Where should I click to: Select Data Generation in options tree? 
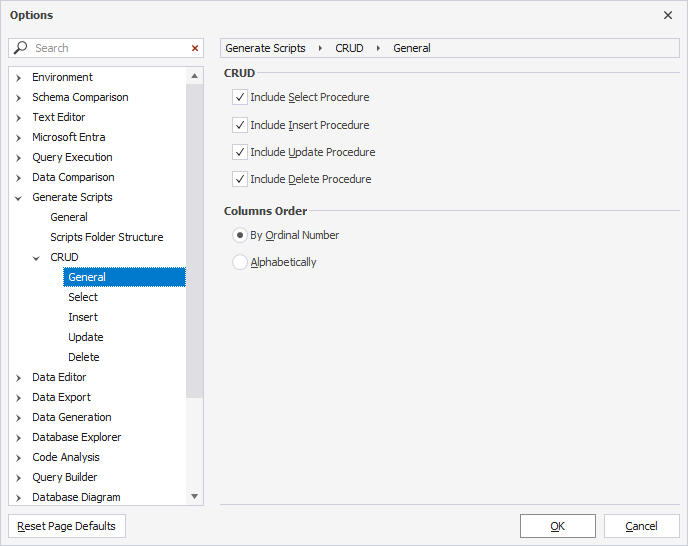click(x=72, y=417)
